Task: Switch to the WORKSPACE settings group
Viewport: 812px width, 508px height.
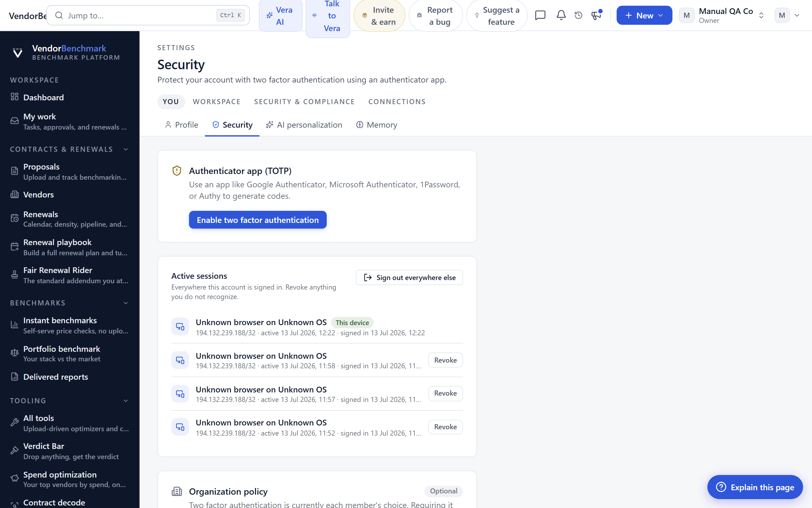Action: click(x=217, y=102)
